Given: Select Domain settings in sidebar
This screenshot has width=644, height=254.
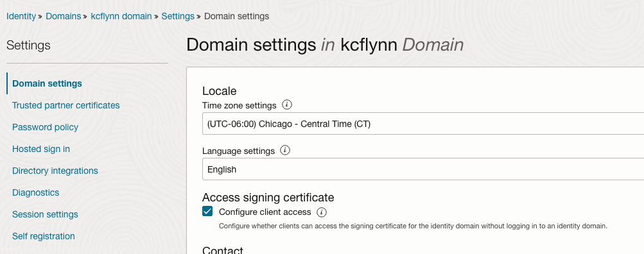Looking at the screenshot, I should click(x=48, y=83).
